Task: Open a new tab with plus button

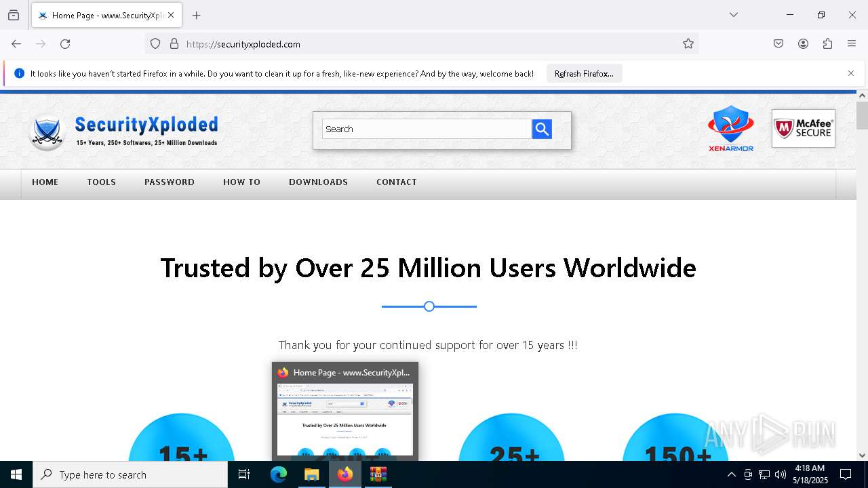Action: [x=197, y=15]
